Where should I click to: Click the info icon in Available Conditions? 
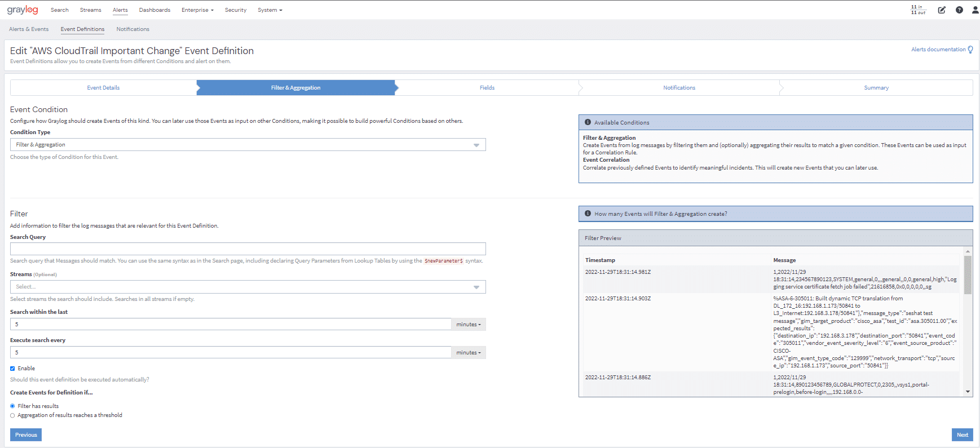click(x=588, y=122)
